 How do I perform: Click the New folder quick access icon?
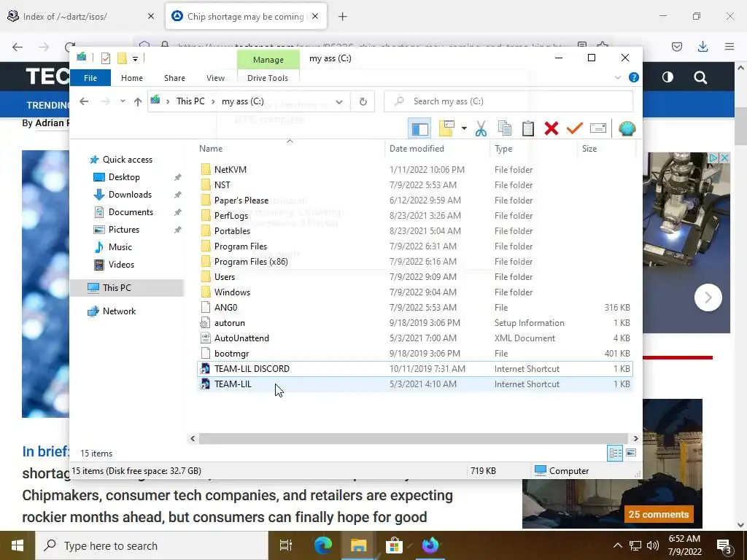pos(122,58)
